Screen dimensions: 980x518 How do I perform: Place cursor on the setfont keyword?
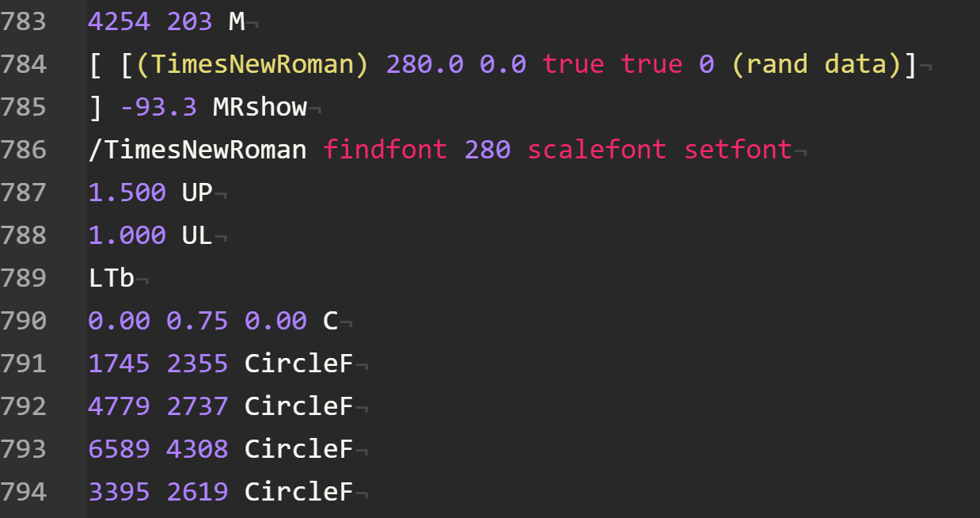[x=738, y=150]
